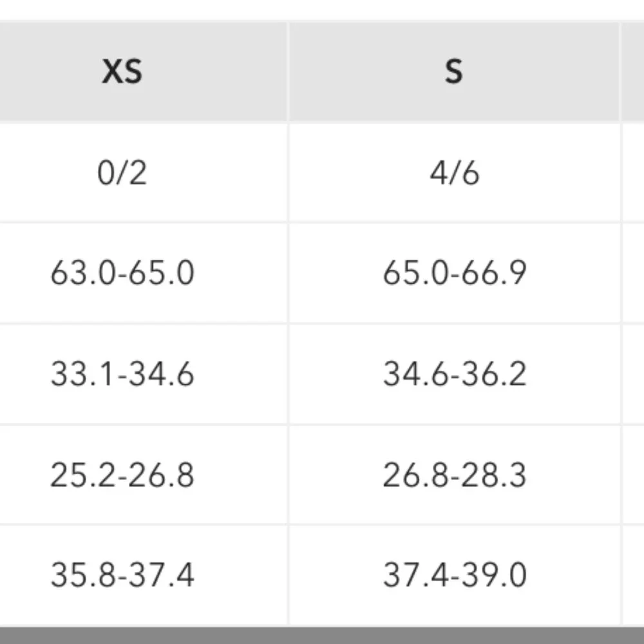Select the 37.4-39.0 cell in S column
The width and height of the screenshot is (644, 644).
coord(454,575)
